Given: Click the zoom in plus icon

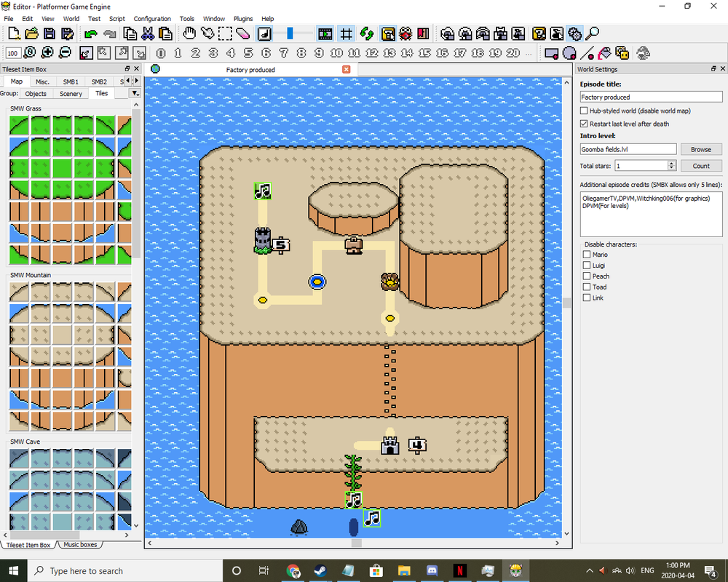Looking at the screenshot, I should [47, 52].
